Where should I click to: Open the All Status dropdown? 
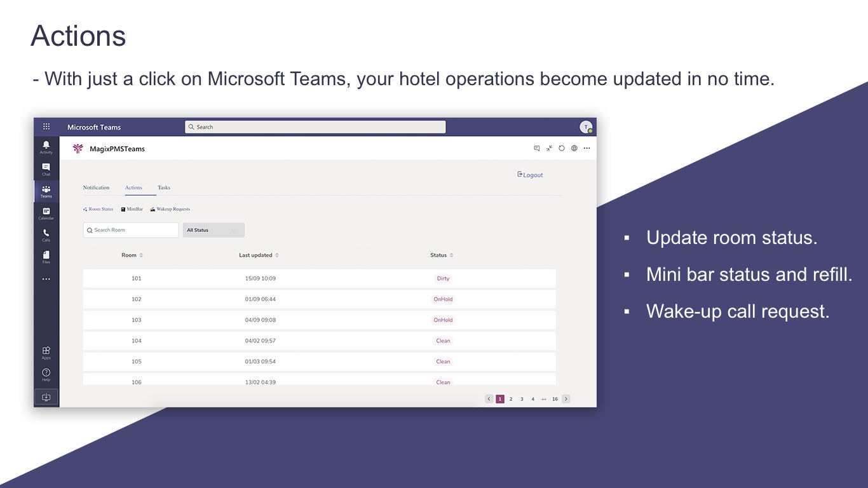[x=214, y=230]
